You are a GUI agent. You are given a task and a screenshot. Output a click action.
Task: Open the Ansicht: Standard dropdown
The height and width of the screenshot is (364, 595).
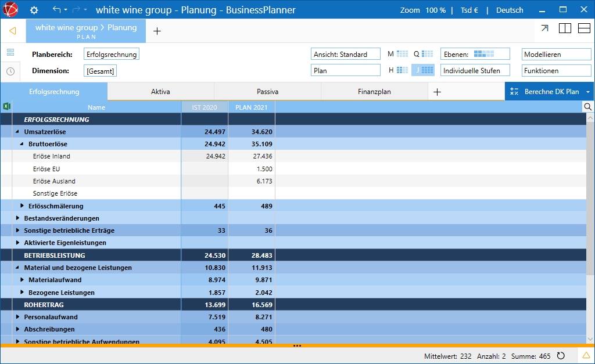[x=345, y=54]
